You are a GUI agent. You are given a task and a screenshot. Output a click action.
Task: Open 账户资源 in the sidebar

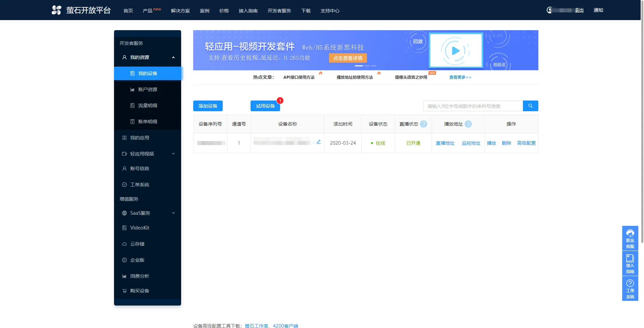click(148, 89)
